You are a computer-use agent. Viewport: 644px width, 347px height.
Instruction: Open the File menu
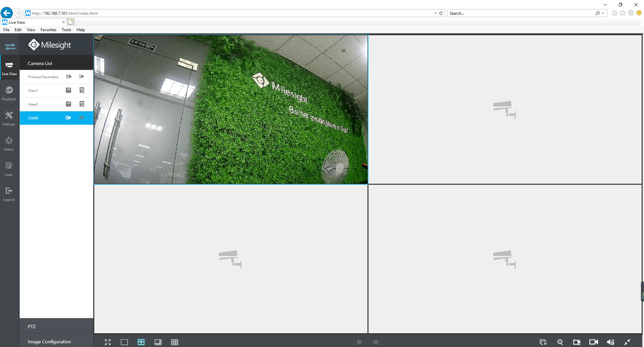coord(6,30)
